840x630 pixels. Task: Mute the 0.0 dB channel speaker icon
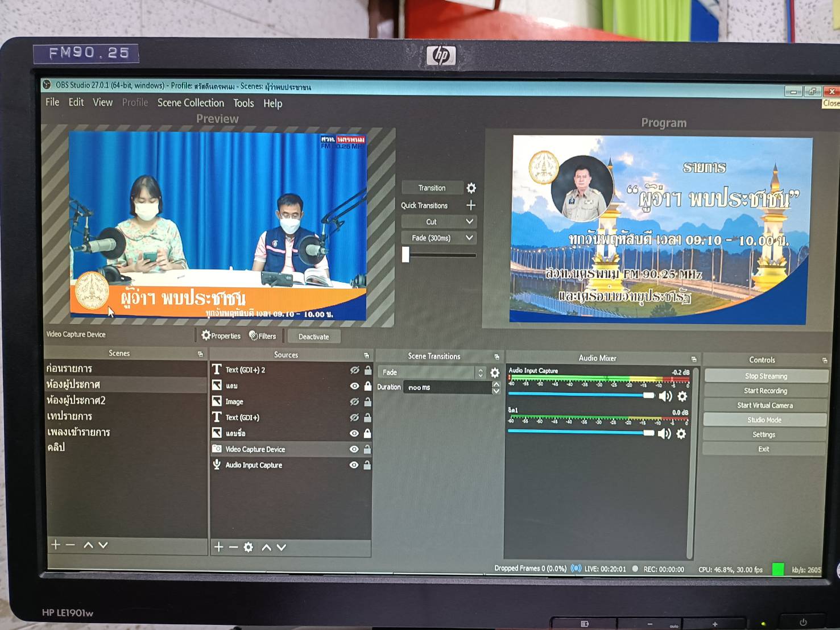tap(664, 433)
